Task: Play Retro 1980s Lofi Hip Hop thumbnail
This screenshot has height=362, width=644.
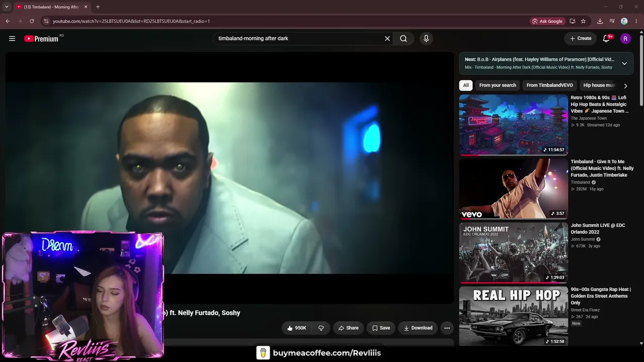Action: 513,125
